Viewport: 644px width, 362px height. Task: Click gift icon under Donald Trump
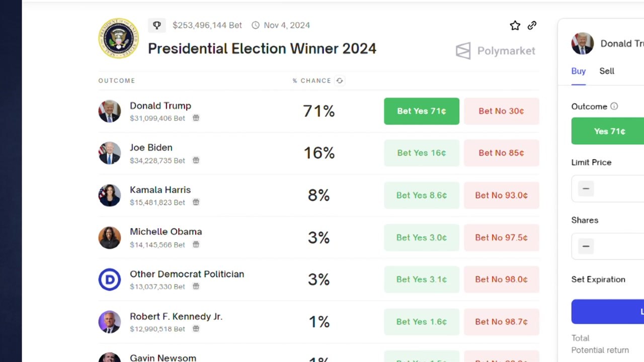196,118
